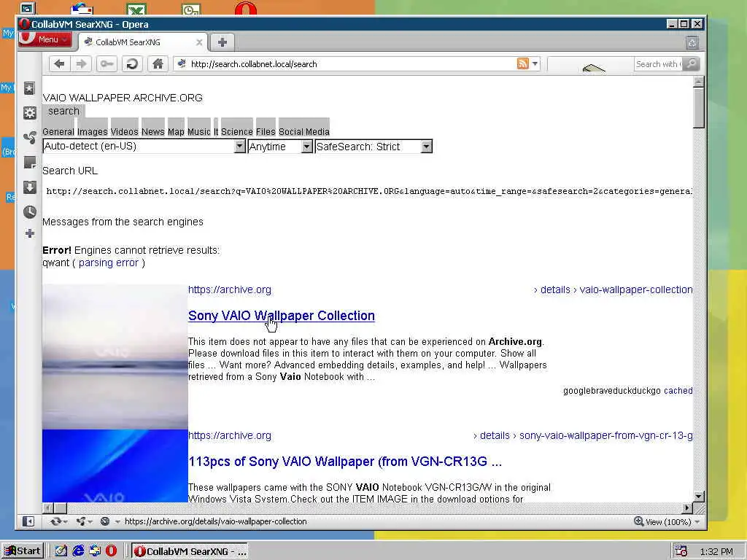Open the Auto-detect (en-US) language dropdown

[144, 146]
